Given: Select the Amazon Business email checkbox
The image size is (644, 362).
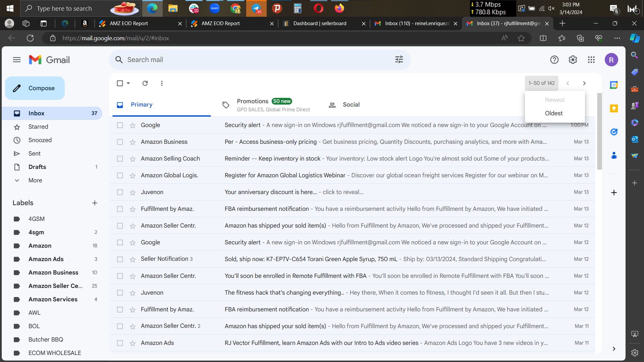Looking at the screenshot, I should click(120, 142).
